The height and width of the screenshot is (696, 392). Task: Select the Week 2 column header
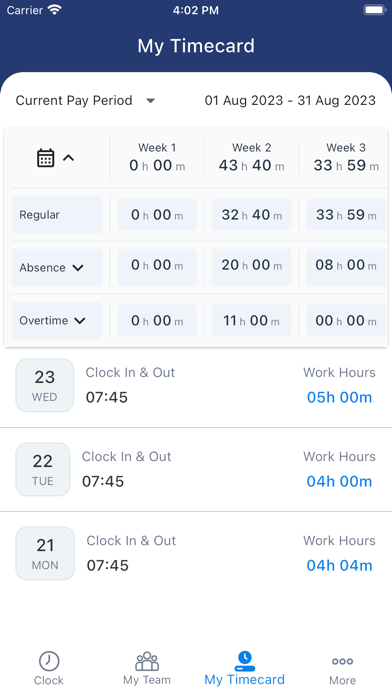(x=252, y=158)
